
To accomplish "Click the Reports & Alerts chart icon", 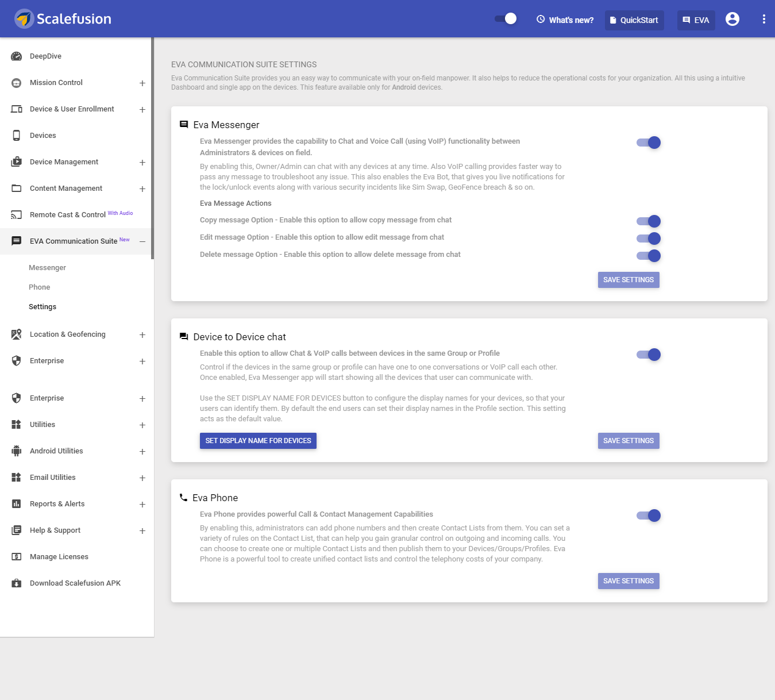I will point(17,504).
